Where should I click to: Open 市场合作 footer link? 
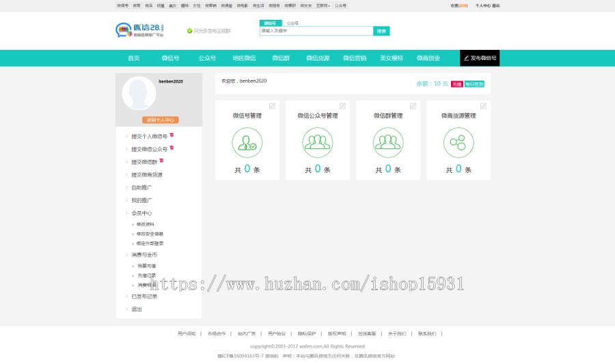tap(217, 334)
